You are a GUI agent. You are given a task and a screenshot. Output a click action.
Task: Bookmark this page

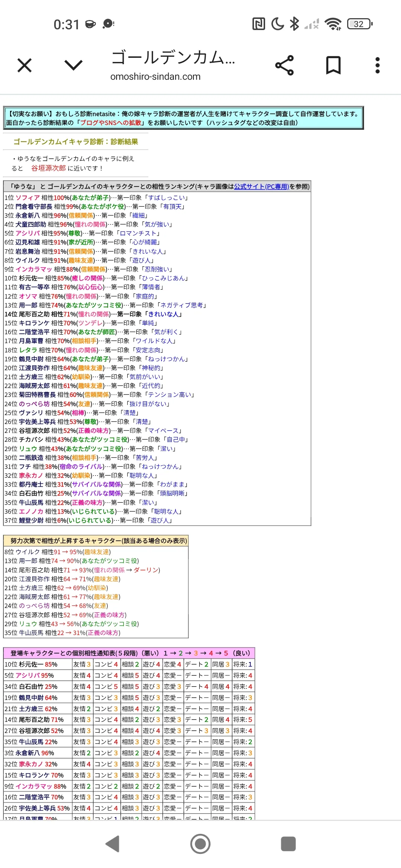333,65
